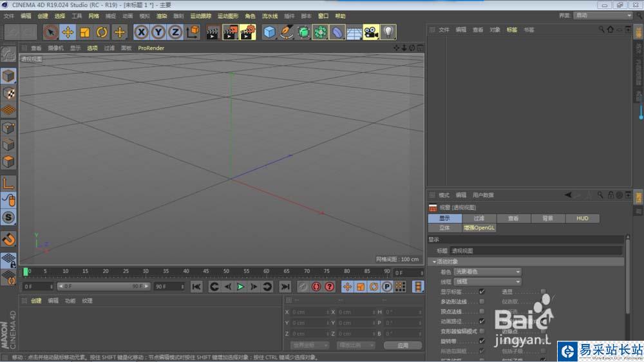Open the 窗口 main menu
The width and height of the screenshot is (644, 362).
pos(323,16)
